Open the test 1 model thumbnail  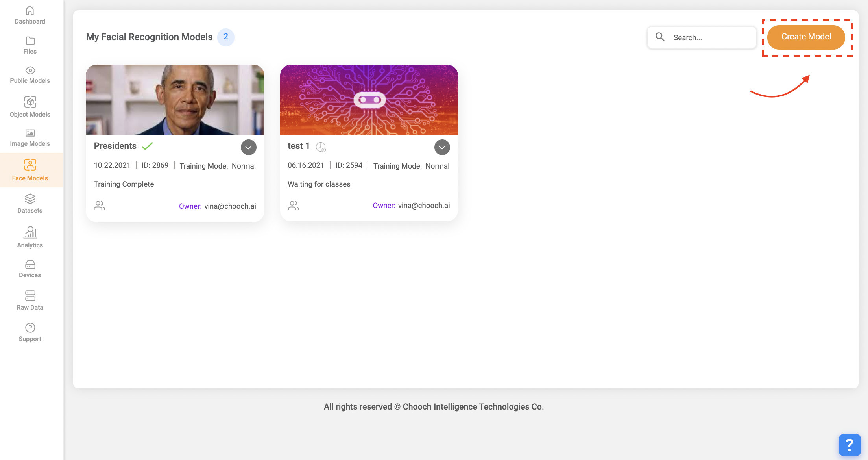pos(369,100)
